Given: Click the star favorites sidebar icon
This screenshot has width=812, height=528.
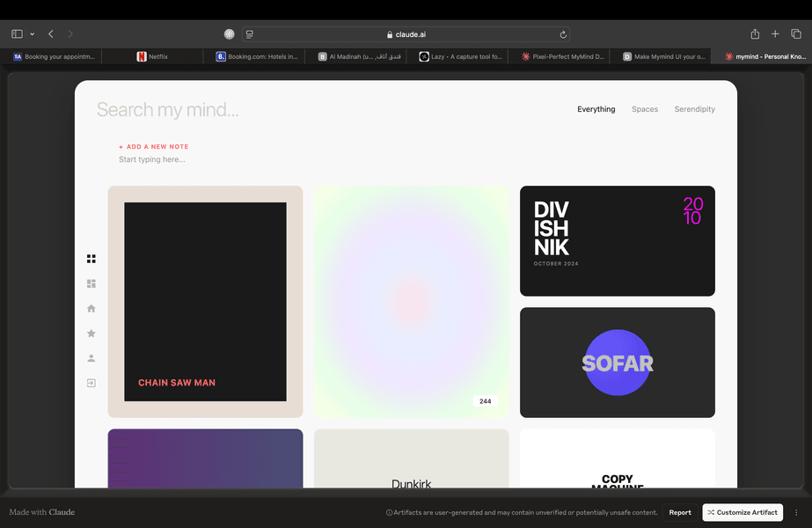Looking at the screenshot, I should pyautogui.click(x=91, y=334).
